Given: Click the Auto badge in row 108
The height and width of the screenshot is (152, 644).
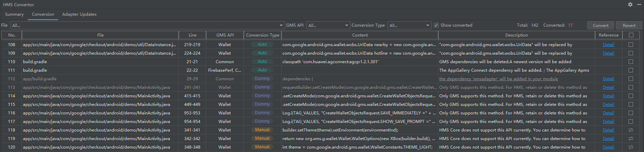Looking at the screenshot, I should coord(262,44).
